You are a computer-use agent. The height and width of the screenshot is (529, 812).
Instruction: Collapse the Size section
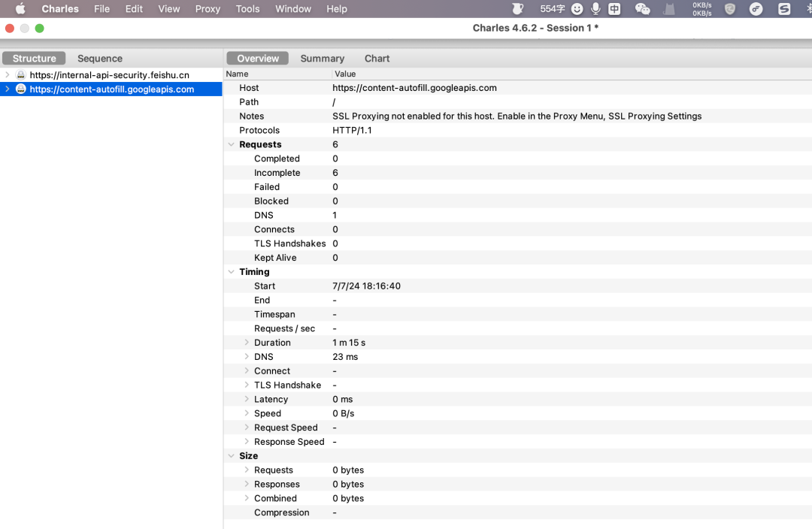click(231, 456)
